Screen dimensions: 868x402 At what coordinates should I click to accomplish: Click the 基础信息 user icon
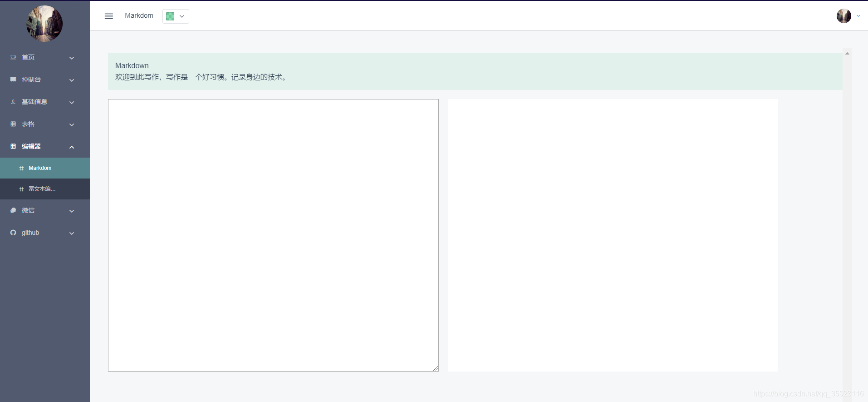tap(13, 102)
